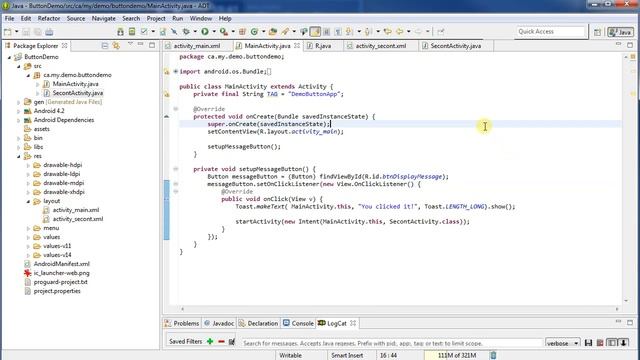Click the Debug bug icon in toolbar
640x360 pixels.
pos(186,32)
